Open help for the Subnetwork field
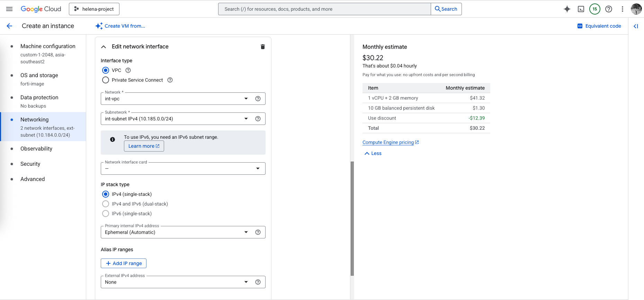Viewport: 644px width, 300px height. click(x=258, y=119)
